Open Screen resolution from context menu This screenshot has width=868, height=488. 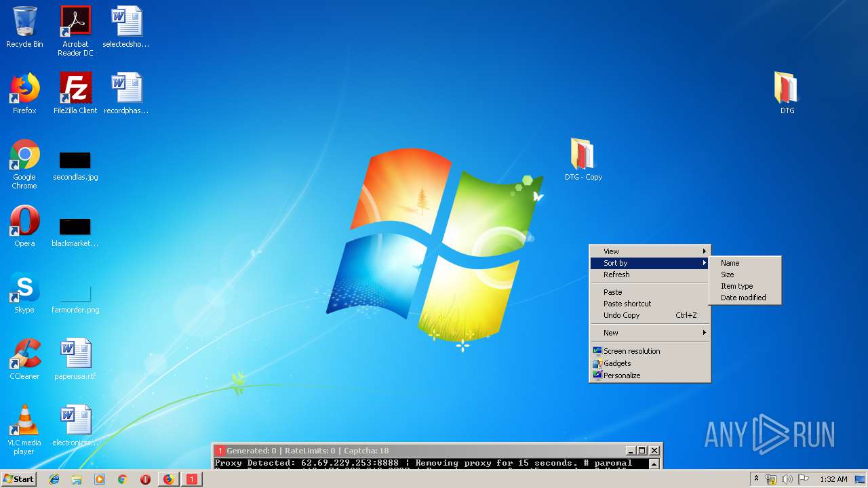click(x=650, y=351)
